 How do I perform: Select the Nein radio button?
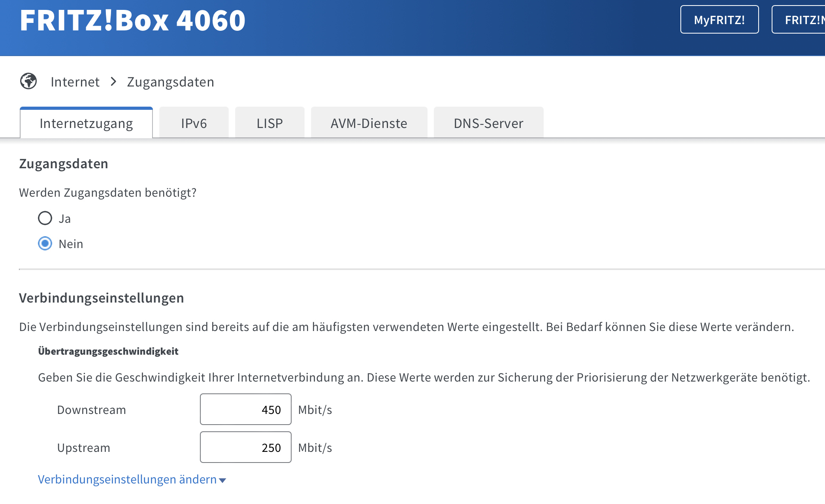point(45,243)
